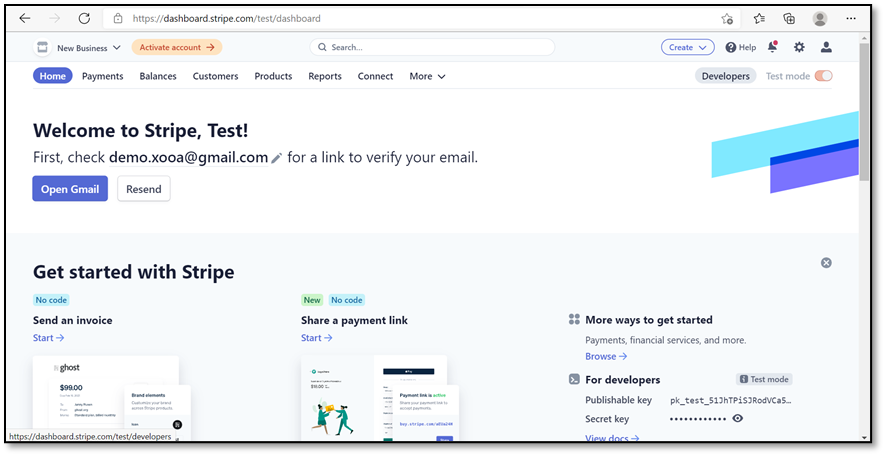Click the View docs link

[612, 438]
